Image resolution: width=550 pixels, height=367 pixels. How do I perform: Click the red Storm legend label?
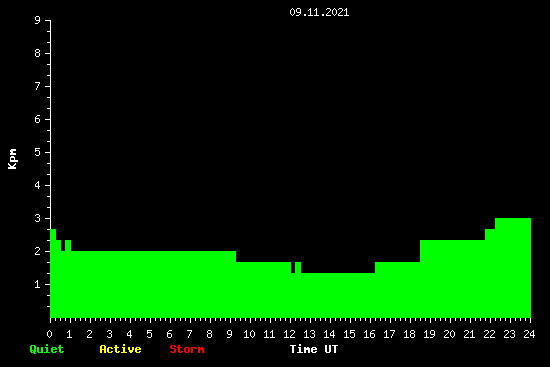click(187, 349)
